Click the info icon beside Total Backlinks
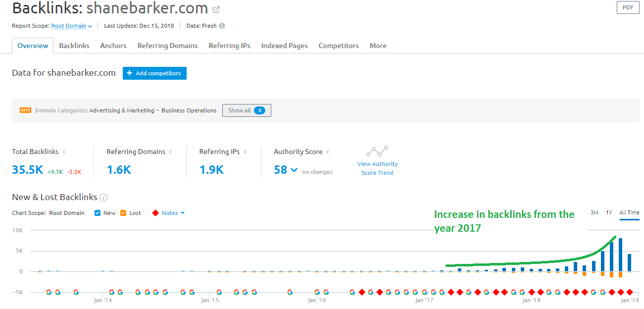Image resolution: width=644 pixels, height=309 pixels. pyautogui.click(x=64, y=152)
